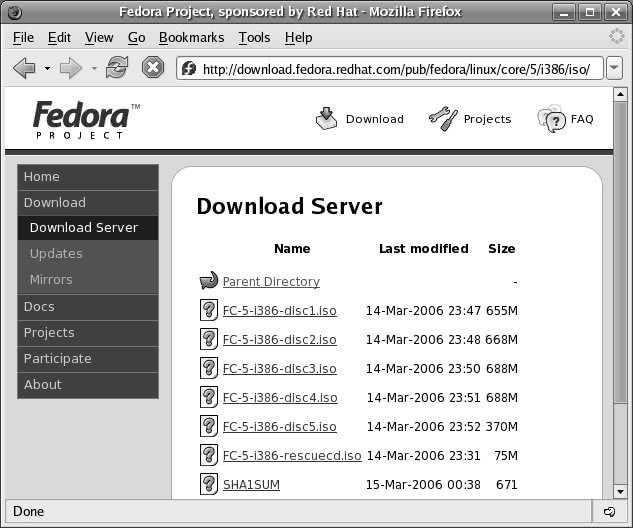Click the Done status bar text
The image size is (633, 528).
point(28,511)
